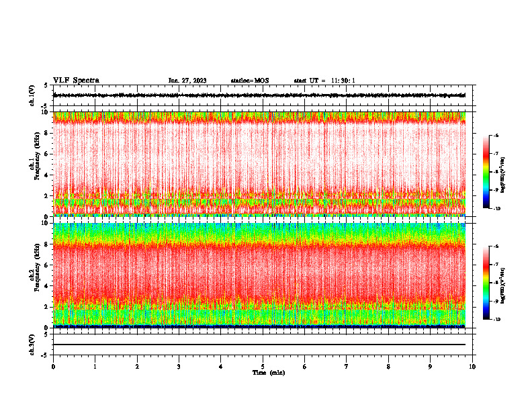Click the ch.1 spectrogram color scale bar
Screen dimensions: 532x411
pyautogui.click(x=486, y=172)
